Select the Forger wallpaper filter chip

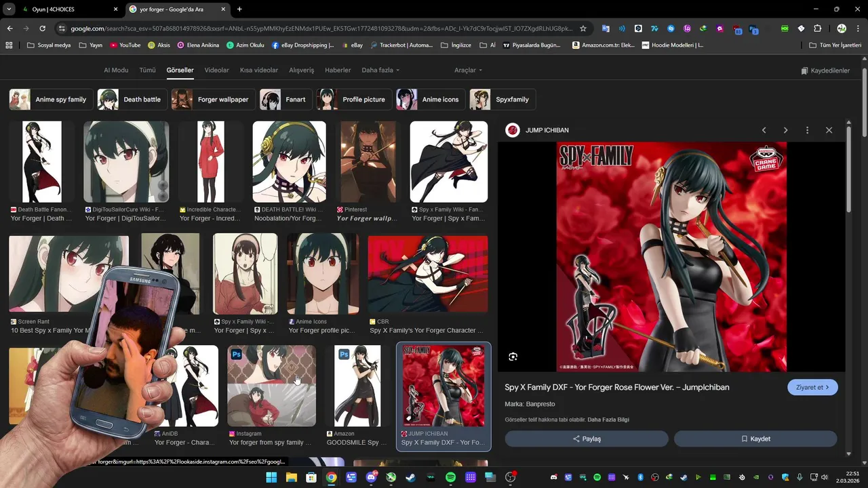(x=213, y=100)
